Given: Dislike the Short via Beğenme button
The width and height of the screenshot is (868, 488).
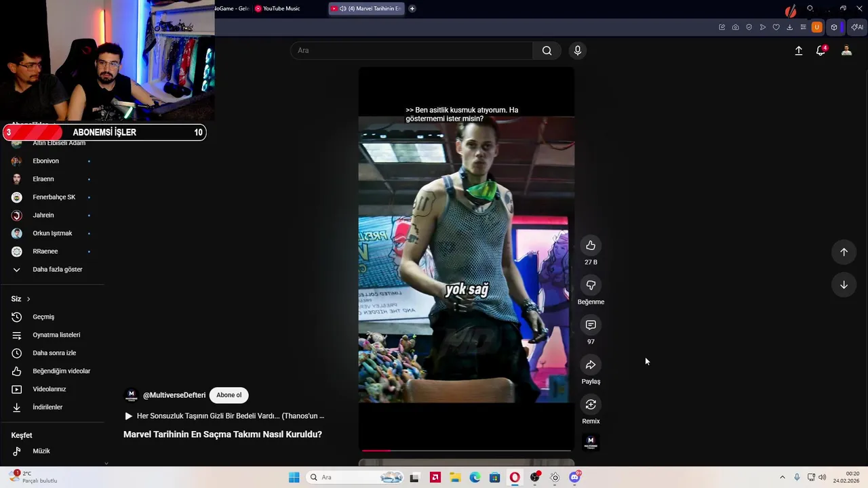Looking at the screenshot, I should pos(591,285).
